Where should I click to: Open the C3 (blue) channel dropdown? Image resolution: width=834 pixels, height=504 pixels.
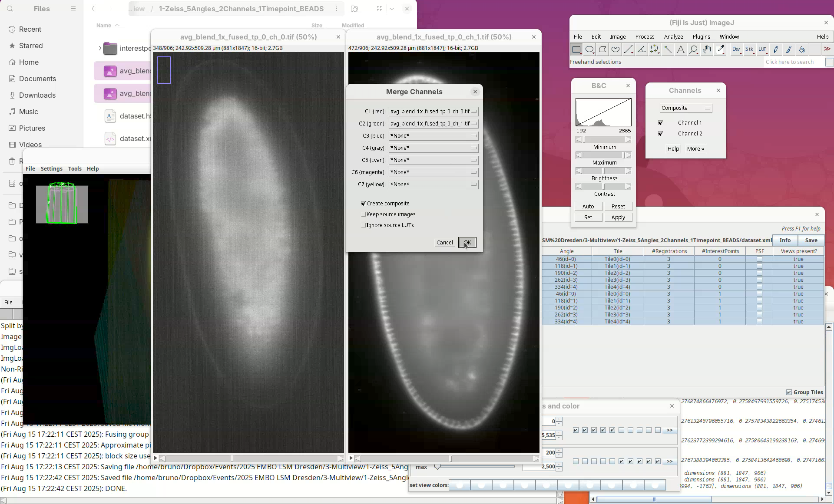pos(433,136)
